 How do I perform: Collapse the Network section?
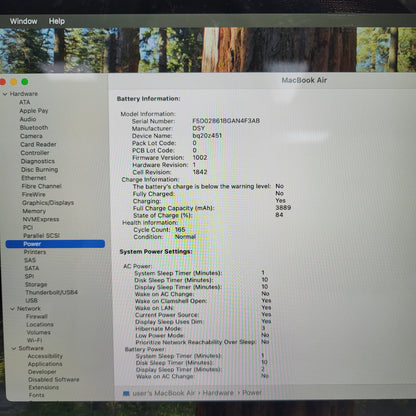coord(13,309)
